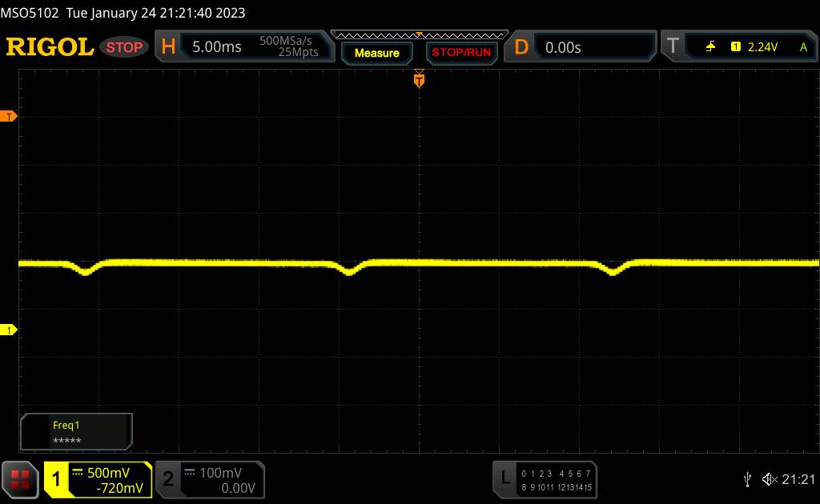This screenshot has height=504, width=820.
Task: Click channel 2 100mV scale value
Action: (221, 473)
